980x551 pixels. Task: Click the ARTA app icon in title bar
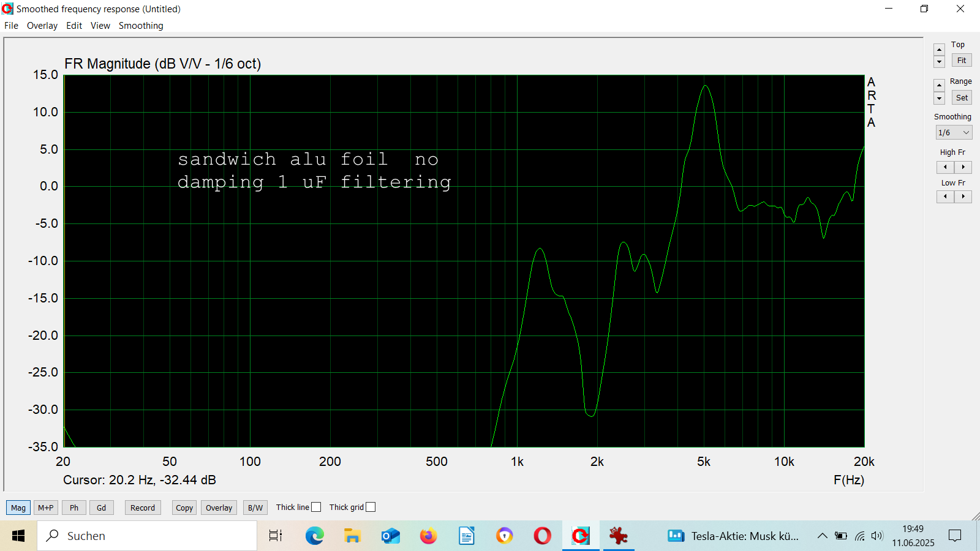tap(7, 9)
